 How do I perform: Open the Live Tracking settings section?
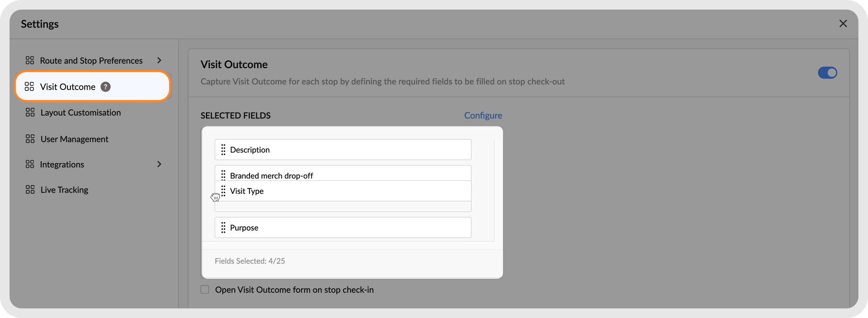point(64,190)
